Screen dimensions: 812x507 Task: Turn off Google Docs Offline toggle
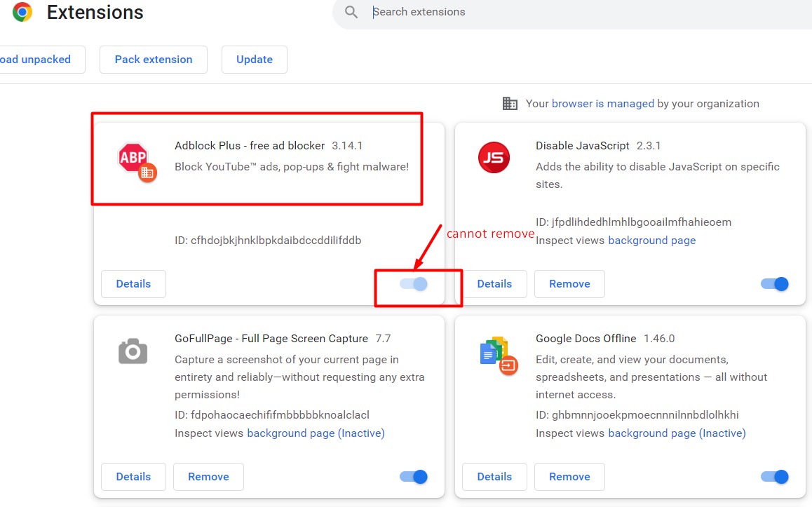tap(775, 477)
